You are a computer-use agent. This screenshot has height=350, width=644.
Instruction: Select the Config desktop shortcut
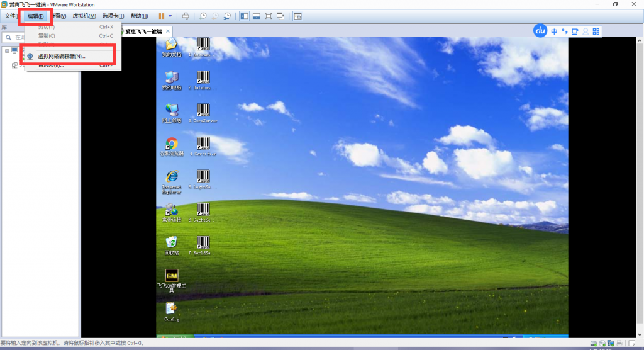click(x=172, y=312)
